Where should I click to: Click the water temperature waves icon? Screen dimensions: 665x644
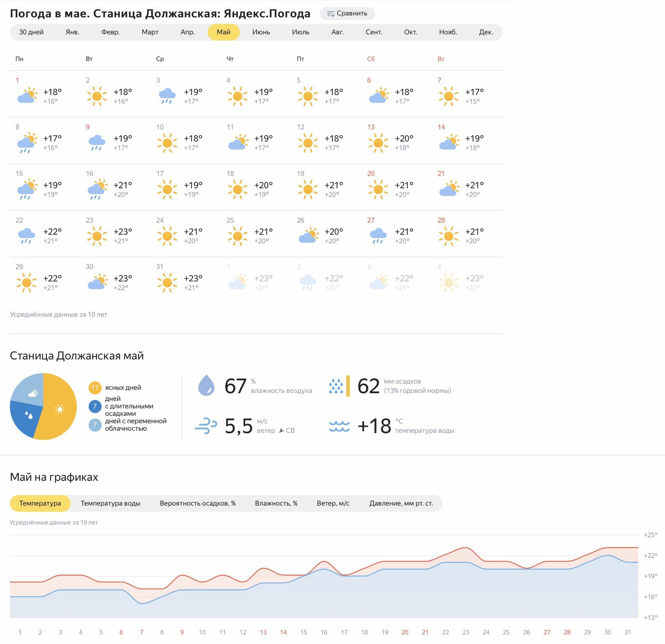click(x=339, y=426)
